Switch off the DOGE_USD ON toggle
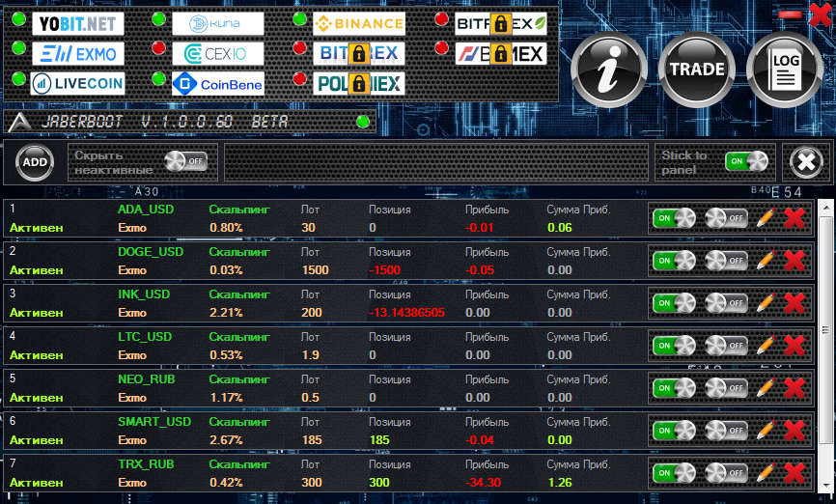 tap(674, 261)
